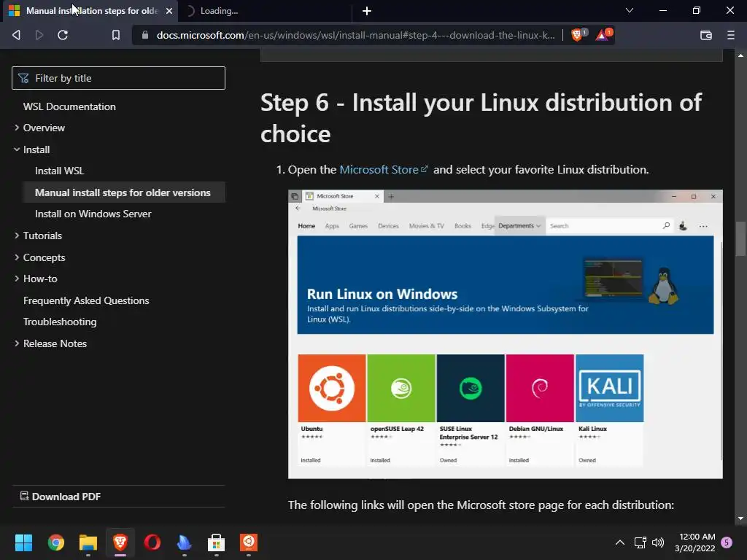Launch Google Chrome from the taskbar
The height and width of the screenshot is (560, 747).
click(x=55, y=542)
